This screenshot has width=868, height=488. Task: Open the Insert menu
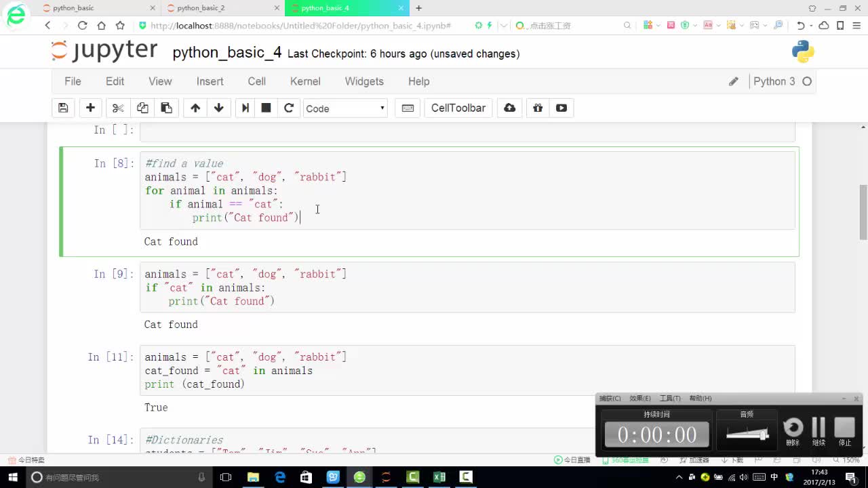click(x=210, y=81)
